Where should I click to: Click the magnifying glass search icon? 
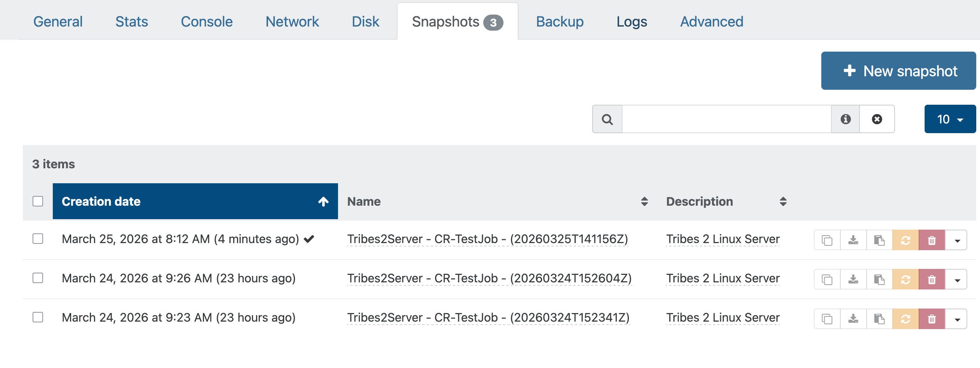608,119
